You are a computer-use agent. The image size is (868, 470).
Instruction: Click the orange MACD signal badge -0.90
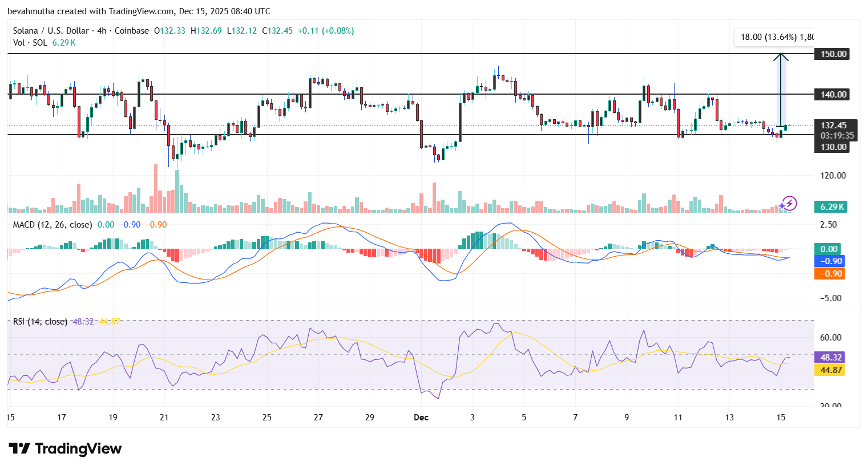tap(829, 273)
